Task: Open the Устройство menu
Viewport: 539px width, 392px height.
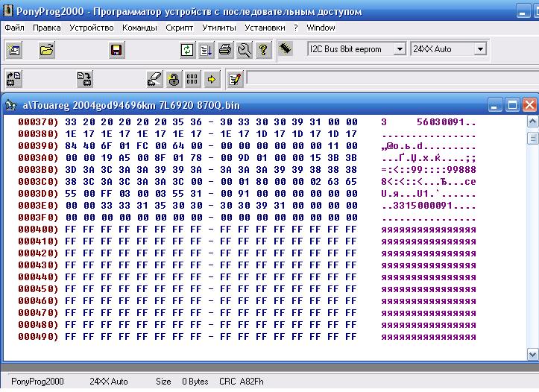Action: 92,28
